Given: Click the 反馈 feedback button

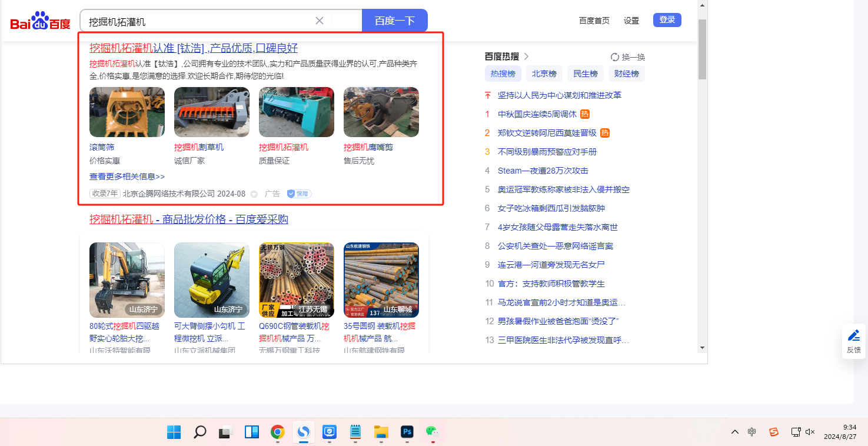Looking at the screenshot, I should coord(854,341).
